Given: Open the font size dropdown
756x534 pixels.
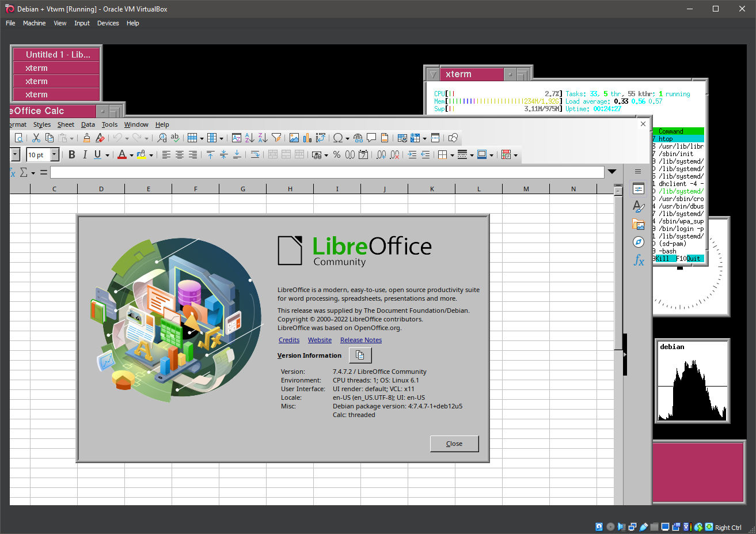Looking at the screenshot, I should pos(55,154).
